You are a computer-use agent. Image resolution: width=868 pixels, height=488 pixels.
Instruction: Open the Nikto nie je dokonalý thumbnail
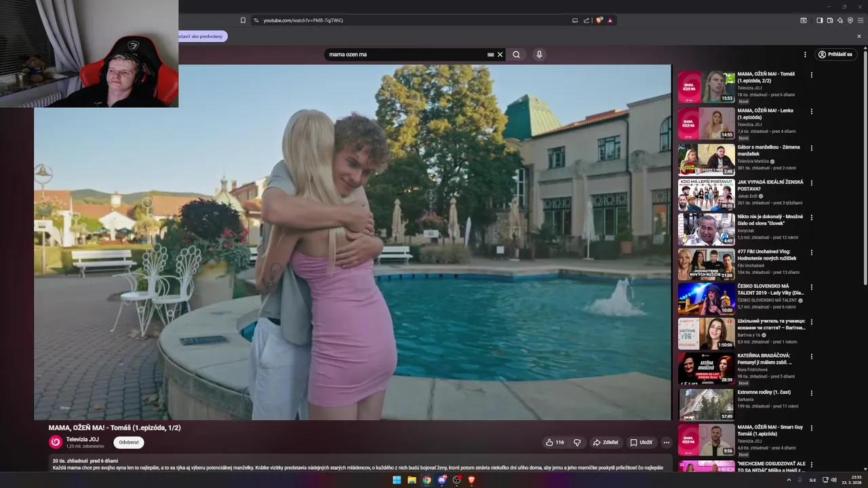tap(707, 229)
